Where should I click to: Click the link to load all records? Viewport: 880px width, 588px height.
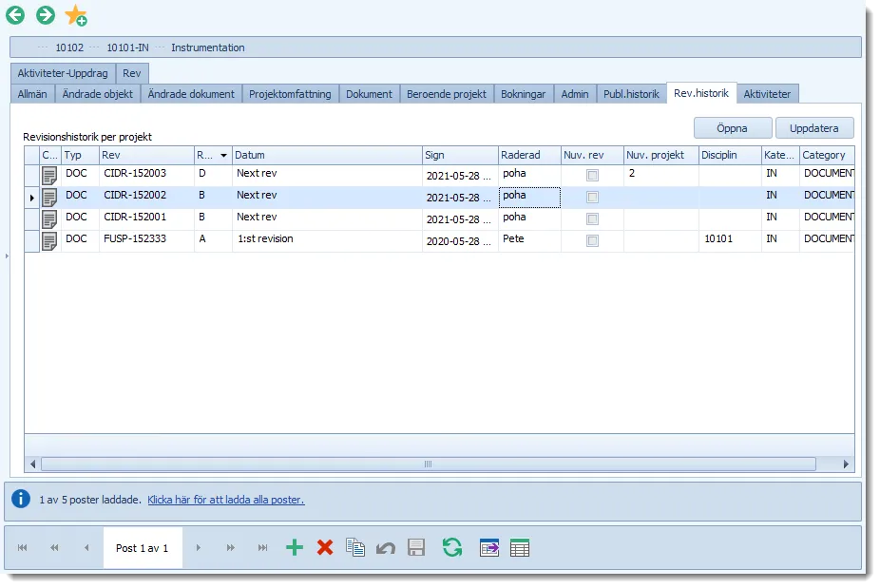226,500
